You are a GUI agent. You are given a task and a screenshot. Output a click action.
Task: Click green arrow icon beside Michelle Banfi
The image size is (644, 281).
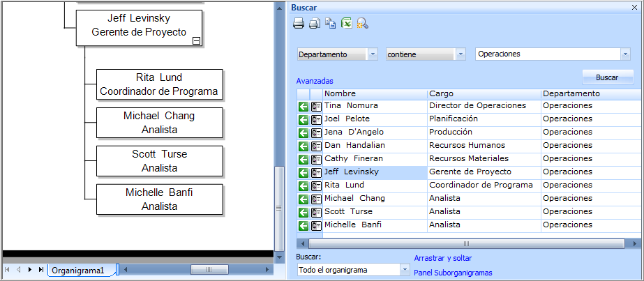[x=304, y=225]
